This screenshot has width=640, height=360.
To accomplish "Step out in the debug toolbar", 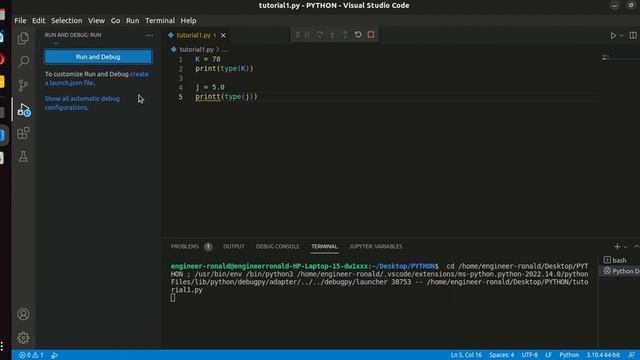I will pyautogui.click(x=345, y=35).
